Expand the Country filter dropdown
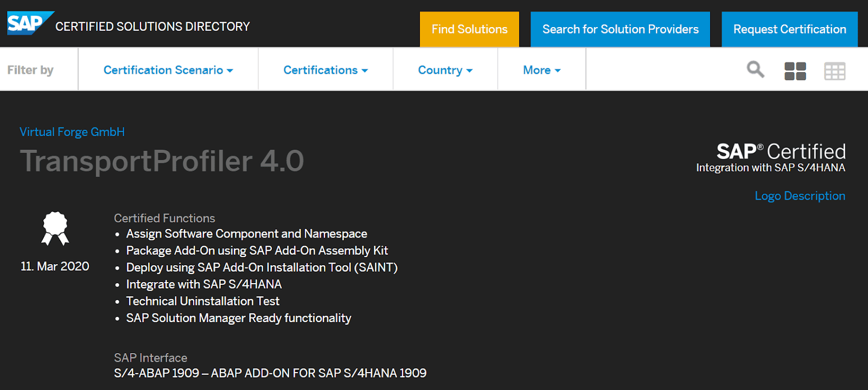Viewport: 868px width, 390px height. (x=445, y=70)
